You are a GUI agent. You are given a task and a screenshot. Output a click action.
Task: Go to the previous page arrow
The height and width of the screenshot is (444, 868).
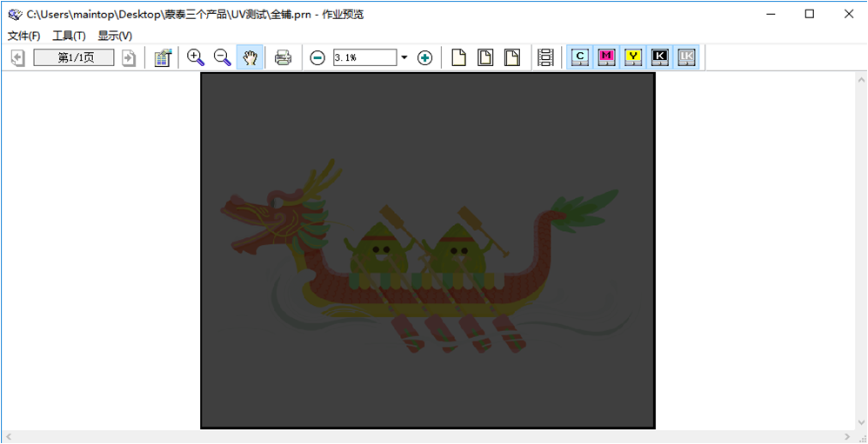click(17, 57)
